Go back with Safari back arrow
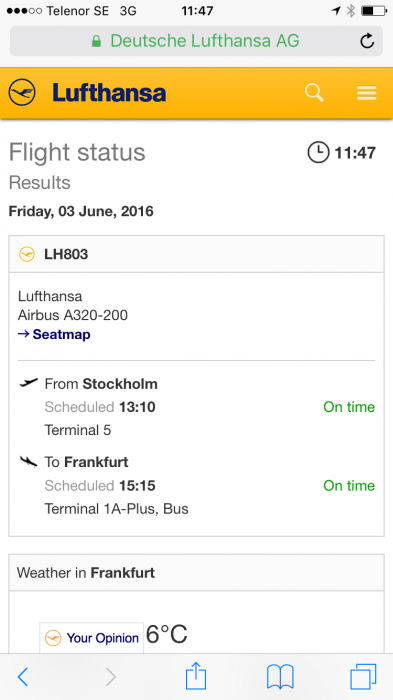 (x=22, y=677)
